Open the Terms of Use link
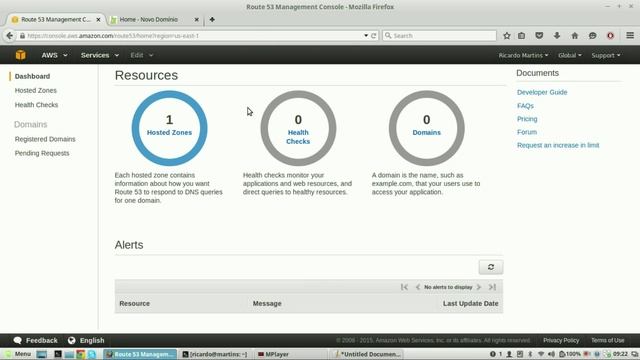Screen dimensions: 640x360 [x=607, y=340]
